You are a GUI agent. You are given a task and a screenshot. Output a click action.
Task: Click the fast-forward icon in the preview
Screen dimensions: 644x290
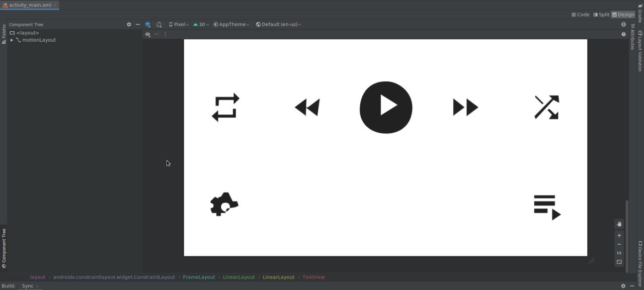(x=465, y=107)
